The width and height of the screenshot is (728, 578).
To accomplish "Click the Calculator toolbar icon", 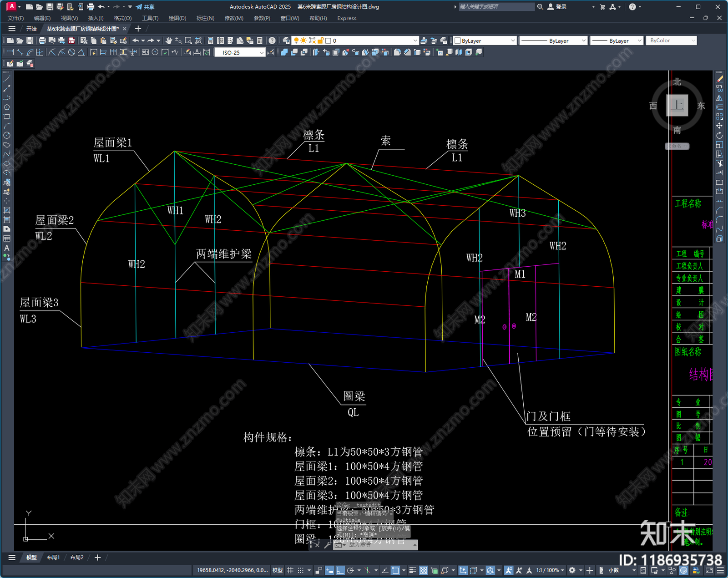I will (x=260, y=41).
